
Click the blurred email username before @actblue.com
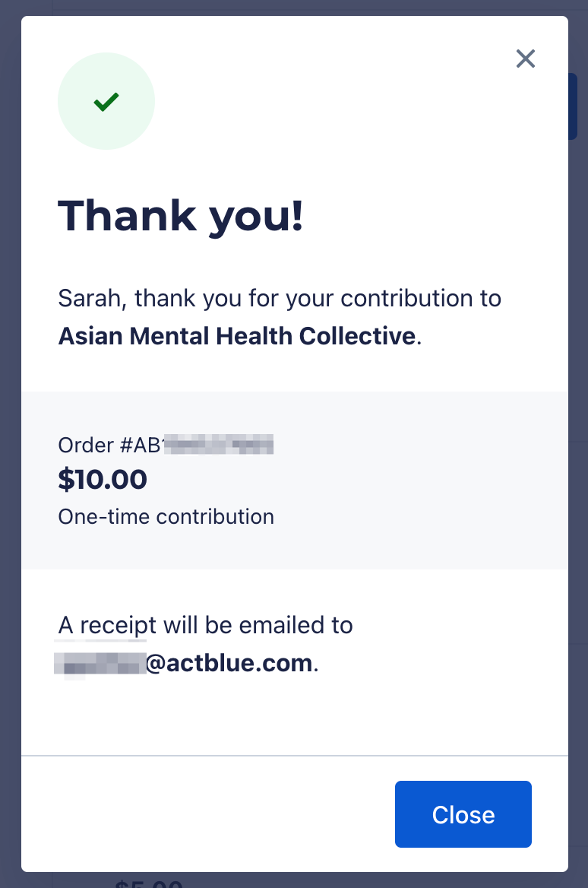pos(100,663)
